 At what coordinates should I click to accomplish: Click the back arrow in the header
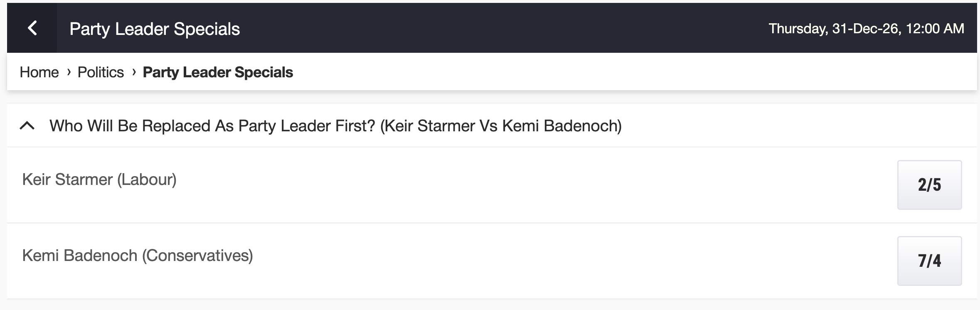(x=32, y=28)
